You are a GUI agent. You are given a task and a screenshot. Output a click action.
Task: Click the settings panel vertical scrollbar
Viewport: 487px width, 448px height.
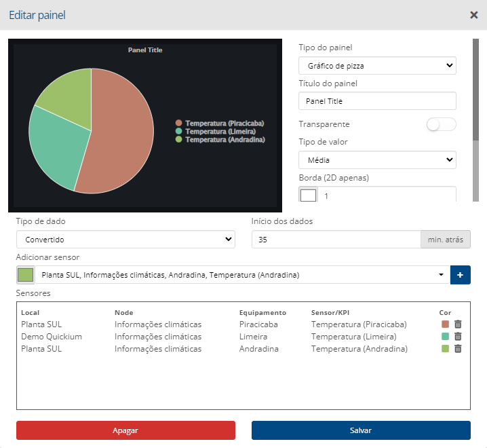click(475, 88)
